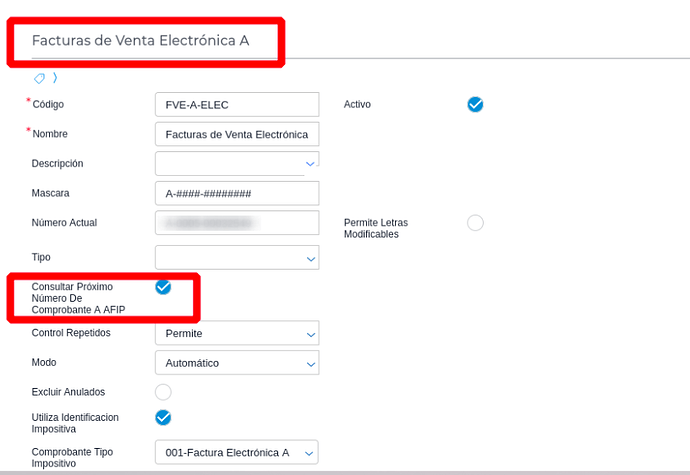Enable Permite Letras Modificables option

pos(475,223)
